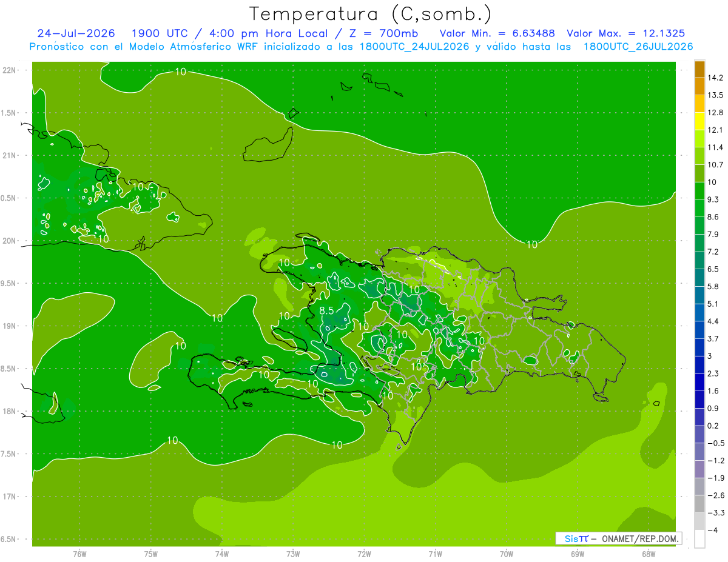Select "Valor Max. = 12.1325" text

pos(626,33)
